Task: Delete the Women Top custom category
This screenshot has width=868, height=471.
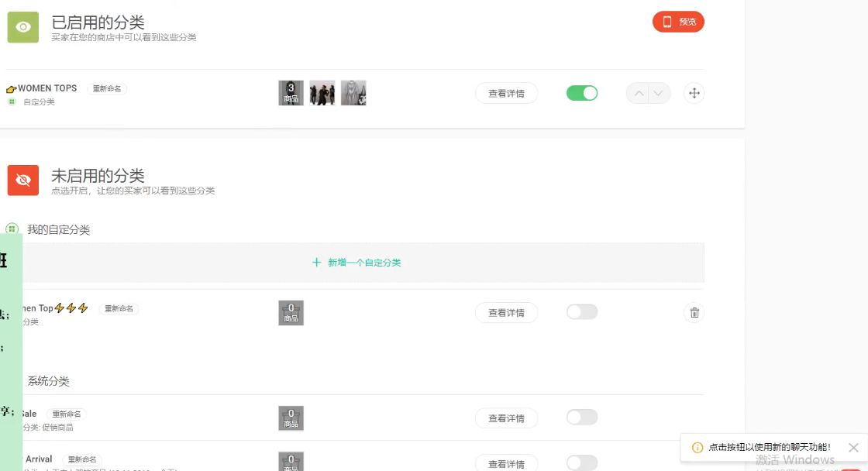Action: coord(694,312)
